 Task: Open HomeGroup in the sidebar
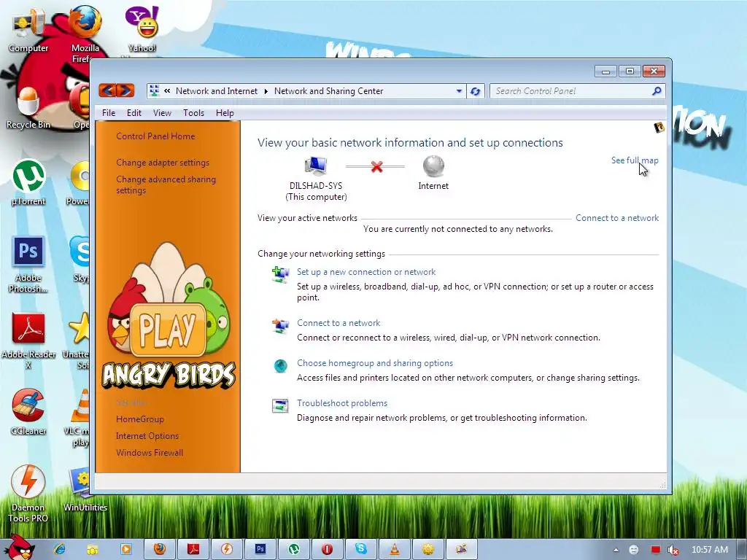140,419
